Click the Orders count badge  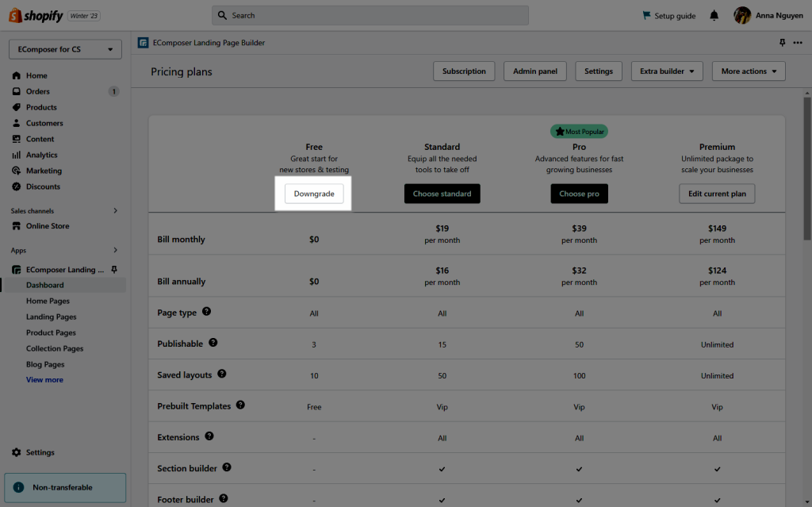coord(114,91)
